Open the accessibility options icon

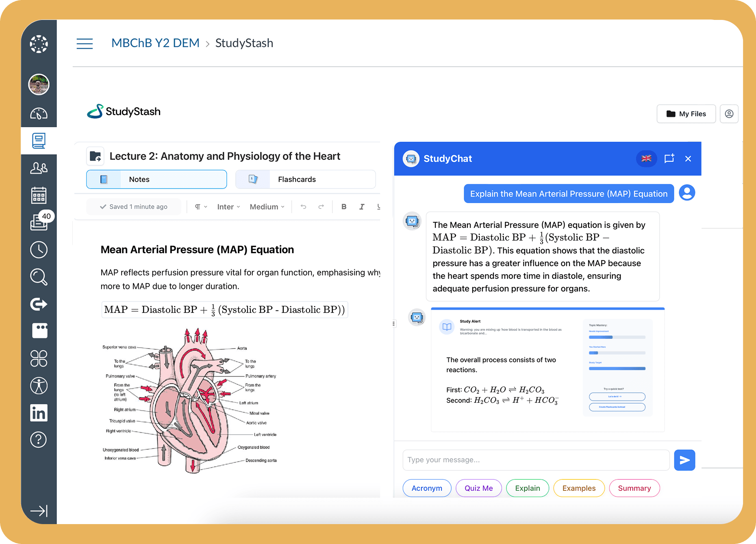[39, 386]
